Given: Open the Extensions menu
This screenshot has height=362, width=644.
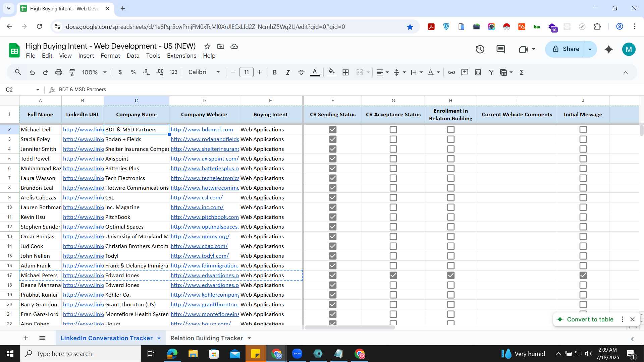Looking at the screenshot, I should coord(182,56).
